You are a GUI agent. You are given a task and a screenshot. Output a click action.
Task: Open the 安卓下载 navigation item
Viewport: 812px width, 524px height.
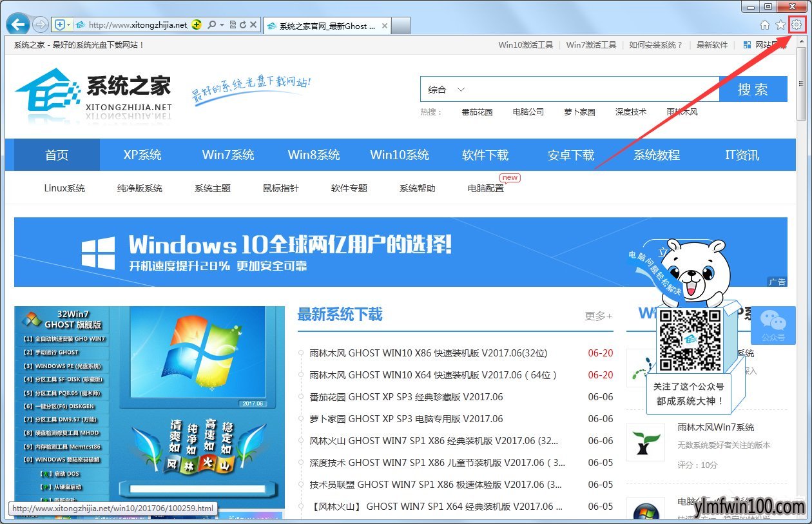click(571, 155)
